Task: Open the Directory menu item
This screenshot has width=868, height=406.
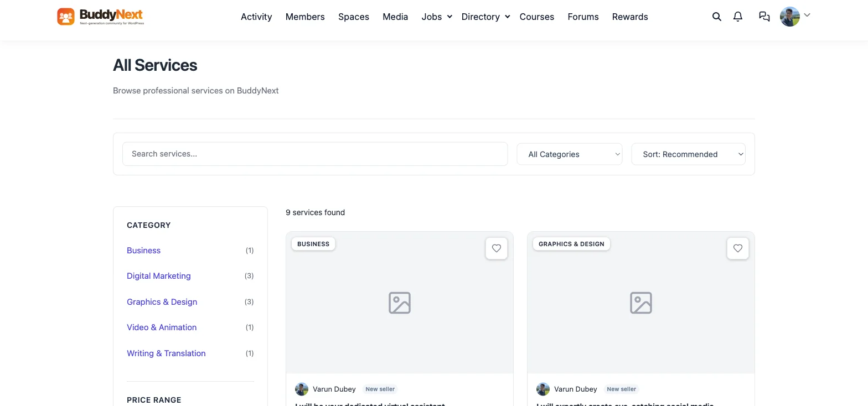Action: click(x=480, y=17)
